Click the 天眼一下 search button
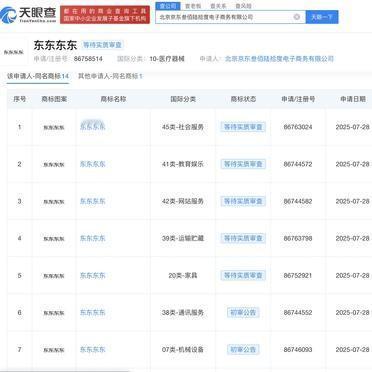 tap(322, 17)
